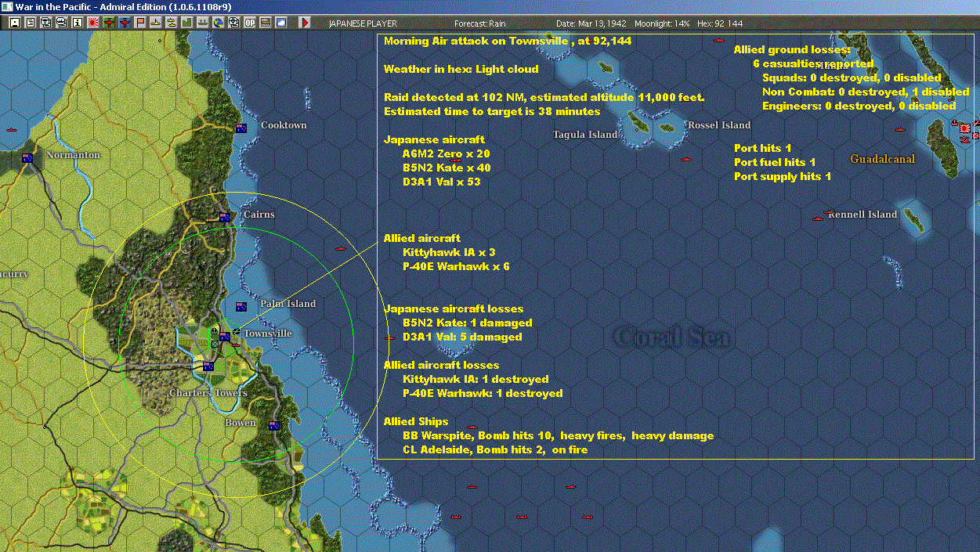The image size is (980, 552).
Task: Click the cloud weather toolbar icon
Action: 280,23
